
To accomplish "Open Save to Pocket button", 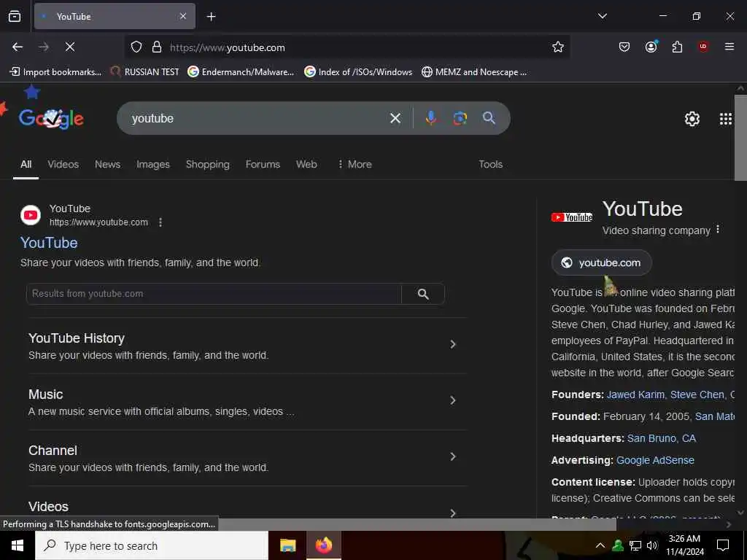I will pos(624,47).
